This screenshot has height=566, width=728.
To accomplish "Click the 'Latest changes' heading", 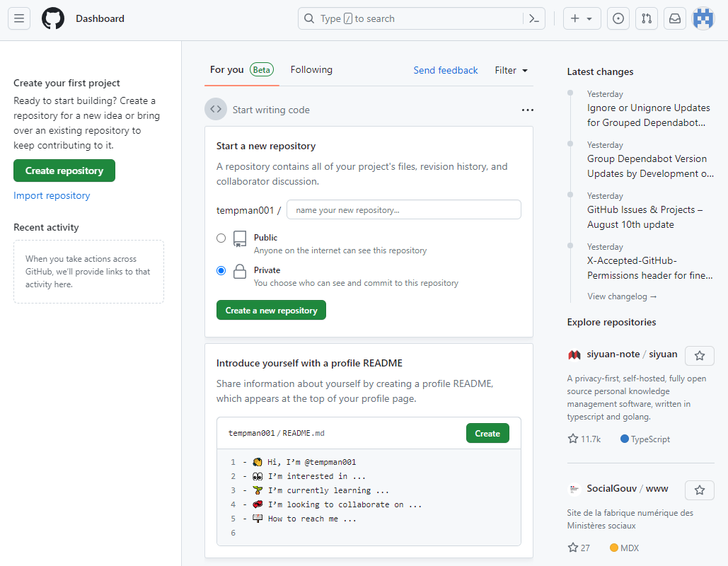I will tap(600, 71).
